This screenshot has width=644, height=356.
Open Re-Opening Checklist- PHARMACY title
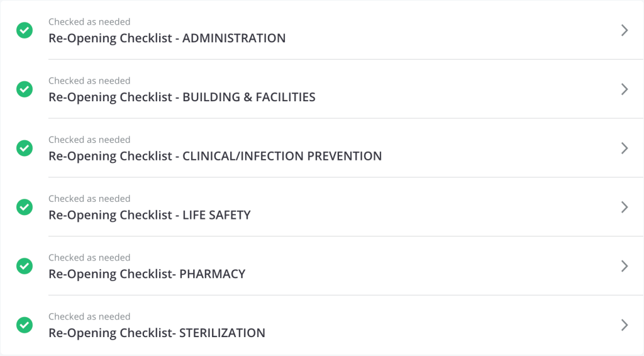coord(147,274)
